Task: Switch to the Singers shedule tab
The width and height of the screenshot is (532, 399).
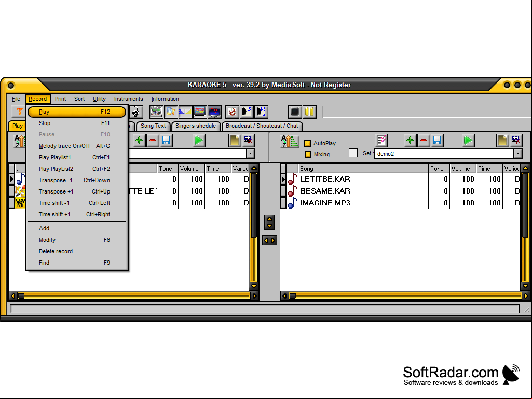Action: tap(196, 126)
